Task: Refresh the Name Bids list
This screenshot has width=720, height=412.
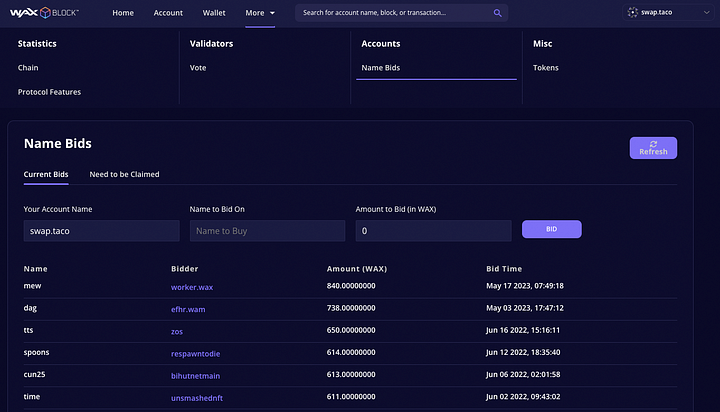Action: (x=653, y=148)
